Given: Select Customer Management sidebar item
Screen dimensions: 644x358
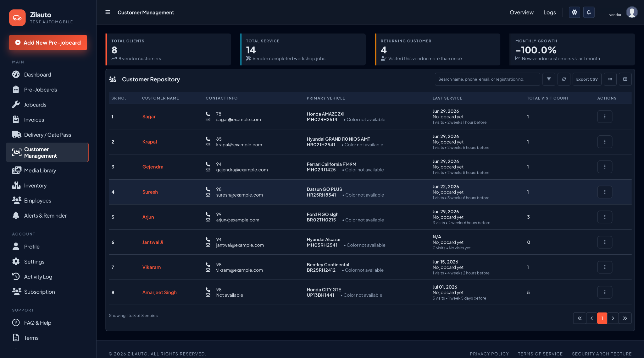Looking at the screenshot, I should (47, 152).
